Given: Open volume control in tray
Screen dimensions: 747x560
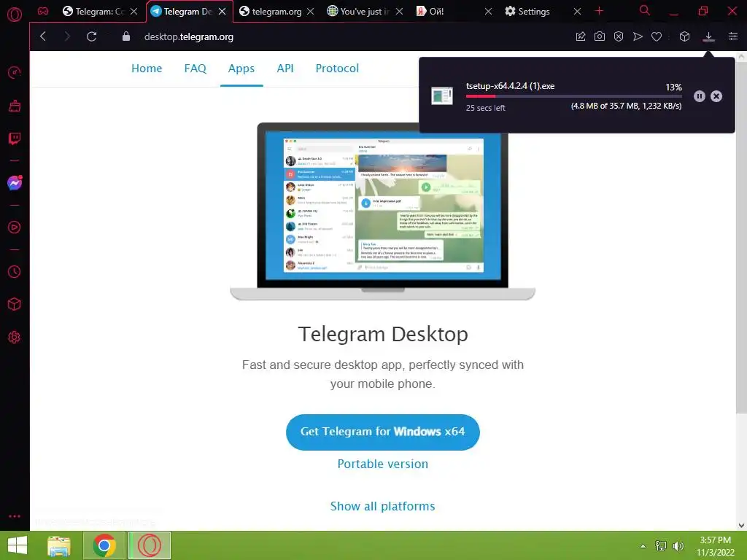Looking at the screenshot, I should [678, 546].
